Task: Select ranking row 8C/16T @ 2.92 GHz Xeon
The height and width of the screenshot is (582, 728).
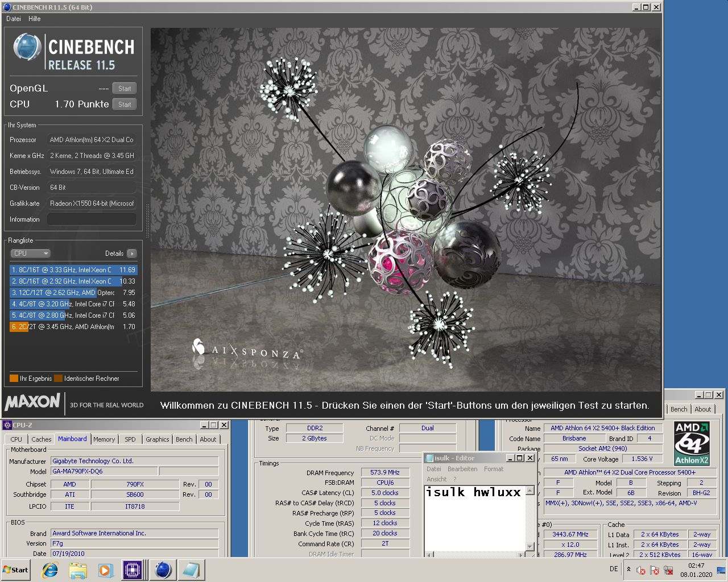Action: click(73, 281)
